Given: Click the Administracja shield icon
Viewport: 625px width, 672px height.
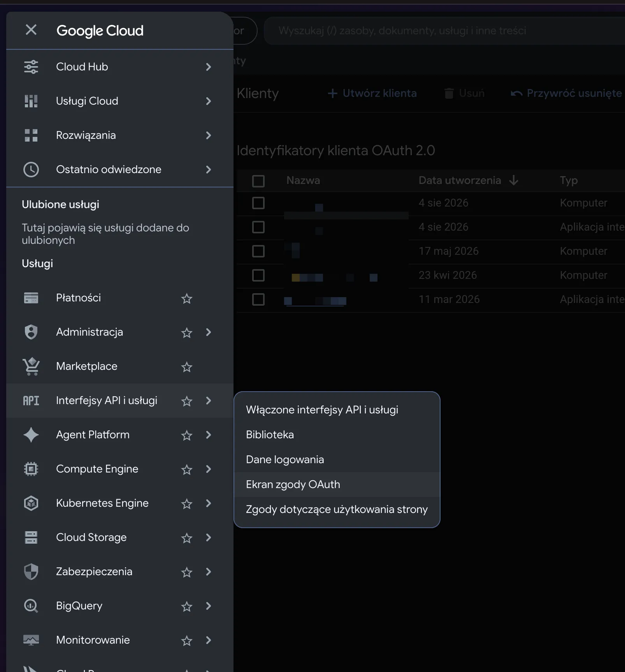Looking at the screenshot, I should pos(31,332).
